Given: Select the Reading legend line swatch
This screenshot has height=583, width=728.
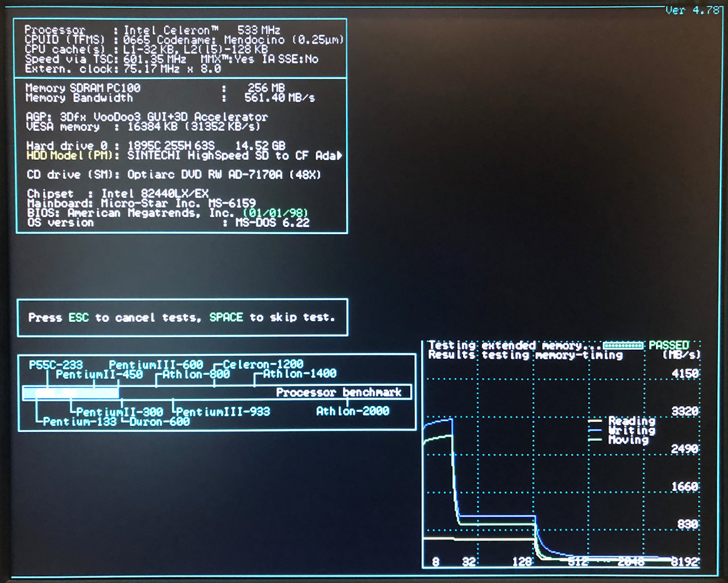Looking at the screenshot, I should click(595, 421).
